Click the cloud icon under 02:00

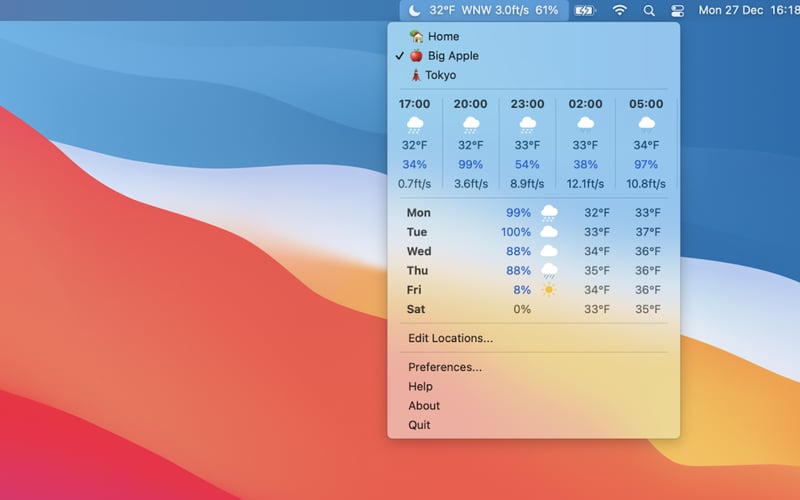click(585, 124)
